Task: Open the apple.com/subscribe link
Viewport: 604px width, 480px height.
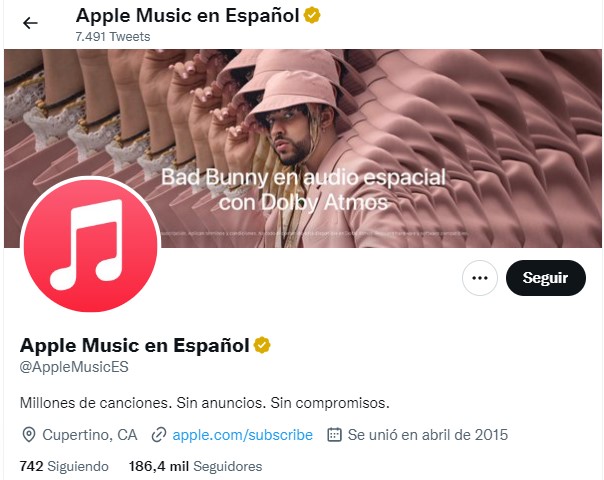Action: pyautogui.click(x=242, y=435)
